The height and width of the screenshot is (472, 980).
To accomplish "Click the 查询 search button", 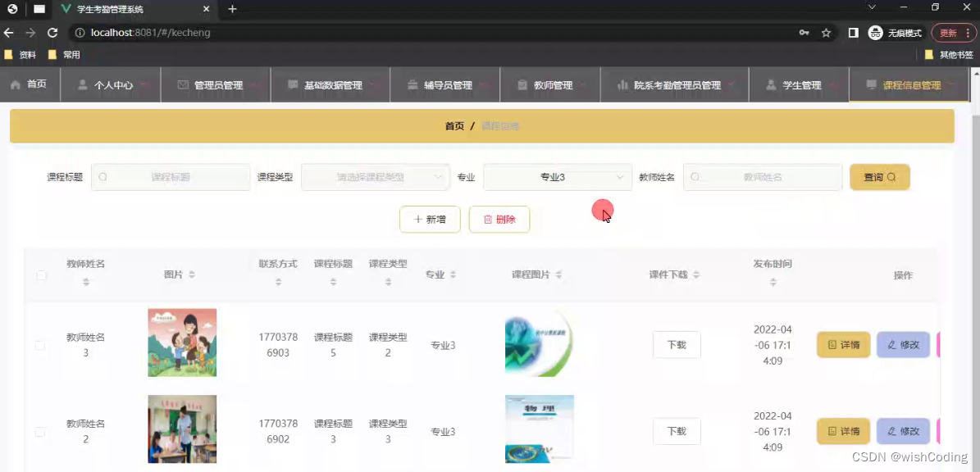I will pos(879,177).
